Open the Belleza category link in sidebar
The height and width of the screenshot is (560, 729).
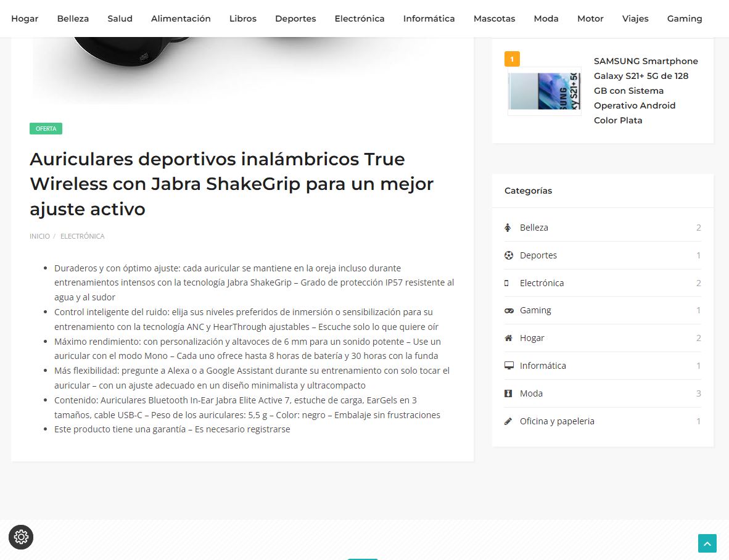[x=533, y=228]
